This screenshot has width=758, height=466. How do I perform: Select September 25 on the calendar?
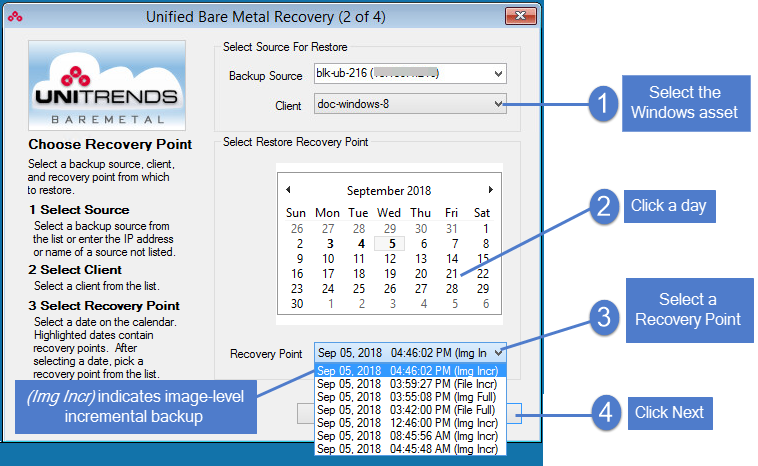359,289
